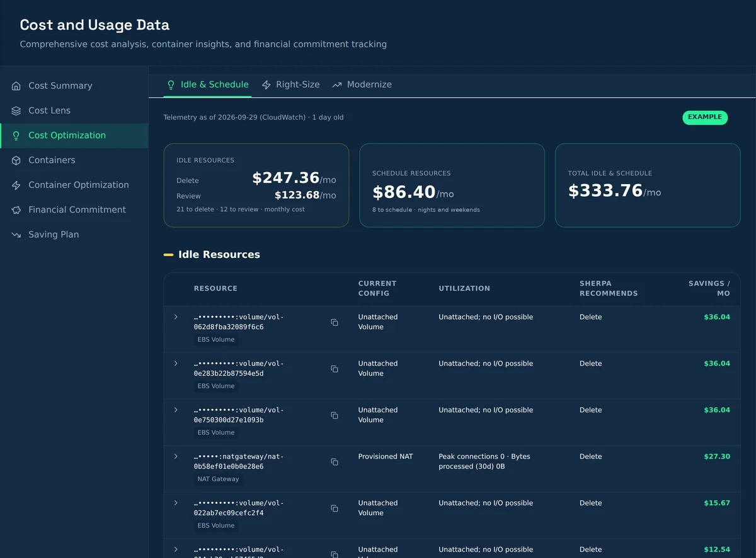756x558 pixels.
Task: Click the EXAMPLE badge
Action: tap(705, 117)
